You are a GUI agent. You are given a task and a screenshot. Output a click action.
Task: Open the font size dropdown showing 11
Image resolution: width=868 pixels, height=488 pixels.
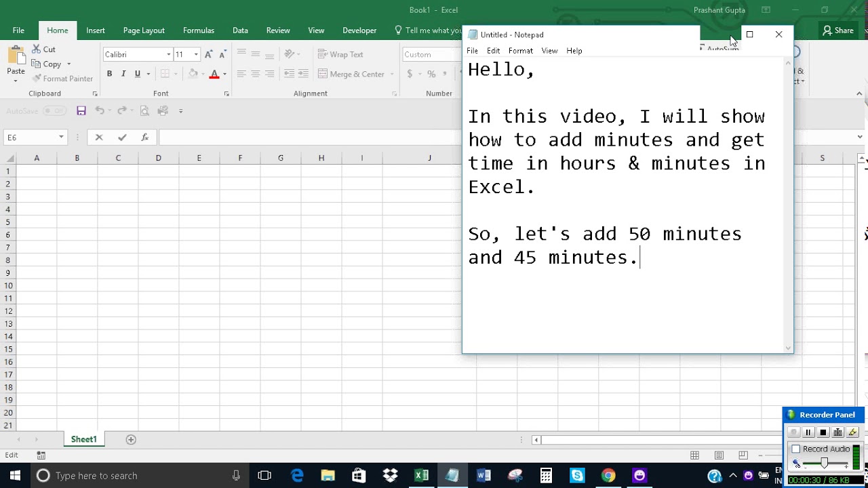[x=196, y=54]
